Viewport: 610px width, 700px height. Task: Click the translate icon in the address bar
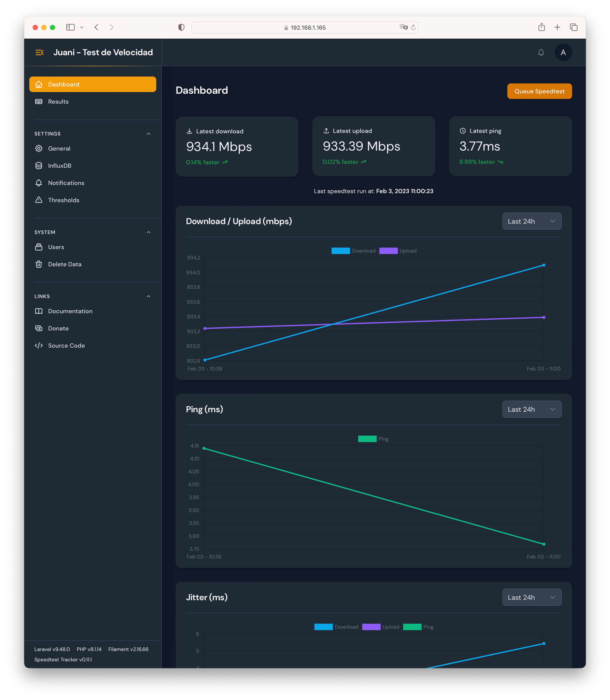point(404,27)
